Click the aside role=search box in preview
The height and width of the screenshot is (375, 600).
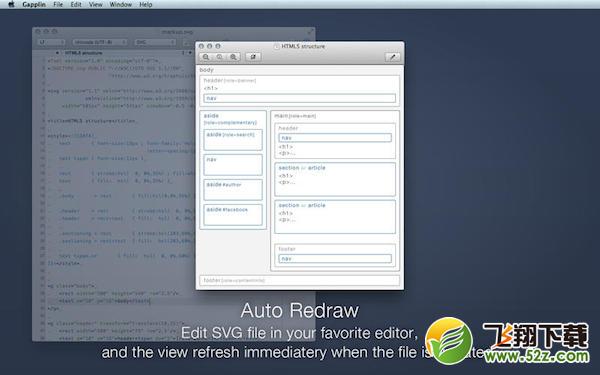pos(233,140)
